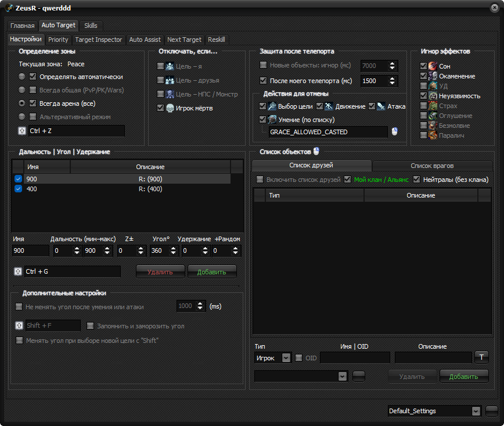Click the hotkey icon beside Ctrl + Z
The width and height of the screenshot is (504, 426).
point(22,131)
